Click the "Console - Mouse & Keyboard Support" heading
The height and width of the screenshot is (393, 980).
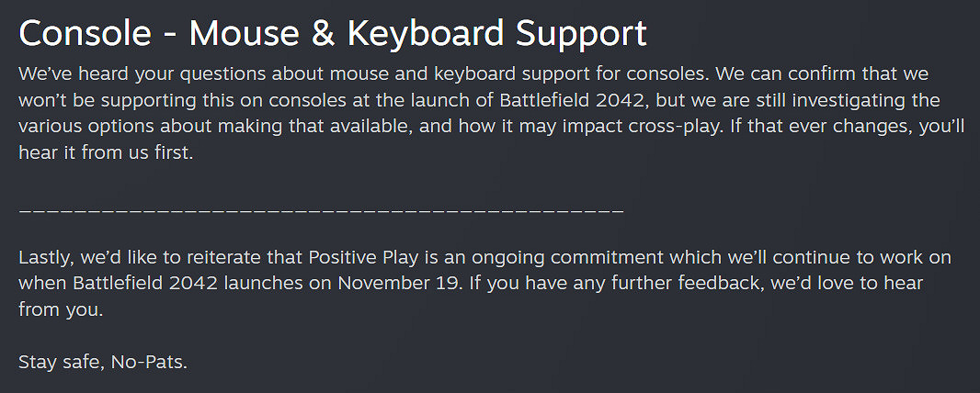pos(333,33)
